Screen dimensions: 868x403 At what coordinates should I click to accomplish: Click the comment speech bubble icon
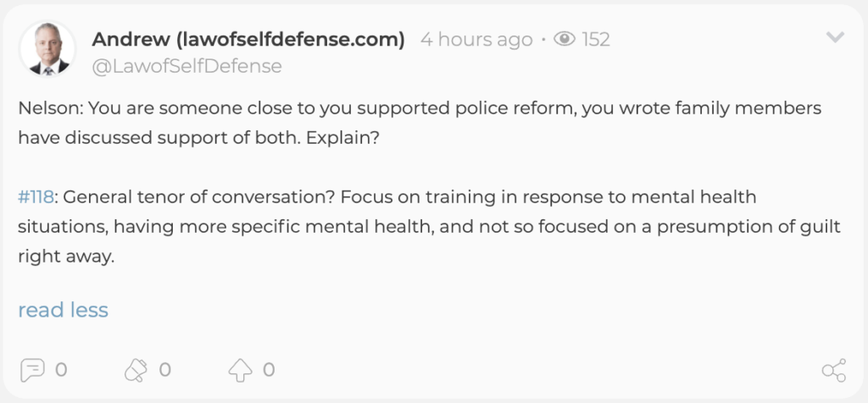32,370
